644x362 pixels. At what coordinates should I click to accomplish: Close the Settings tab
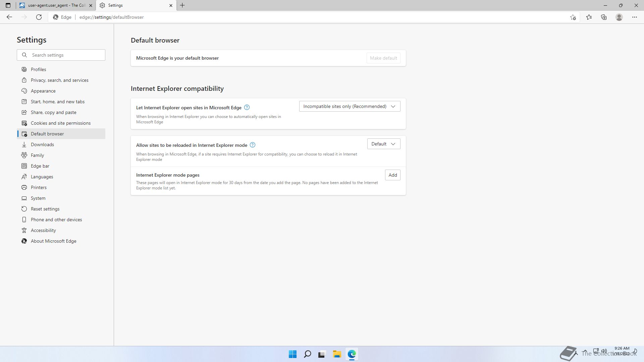171,5
